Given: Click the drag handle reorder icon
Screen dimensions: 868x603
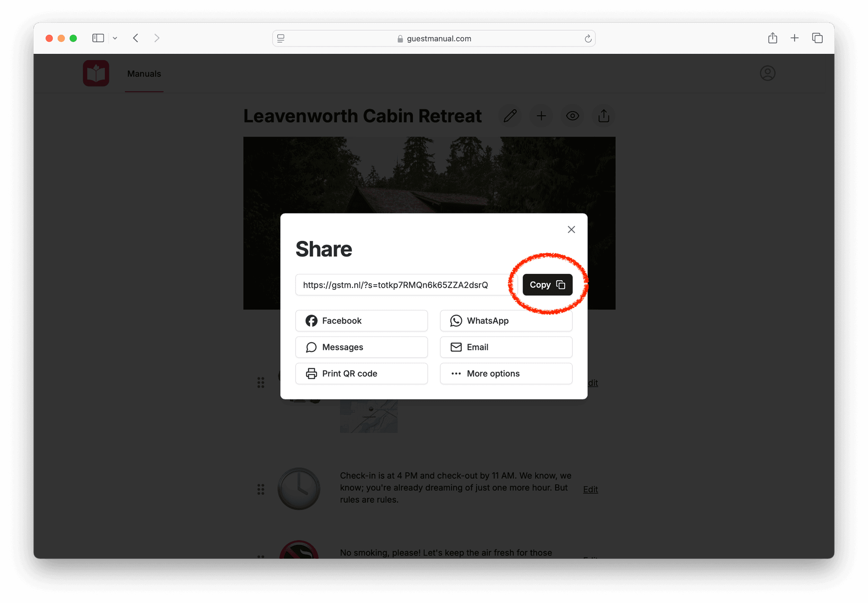Looking at the screenshot, I should (261, 383).
